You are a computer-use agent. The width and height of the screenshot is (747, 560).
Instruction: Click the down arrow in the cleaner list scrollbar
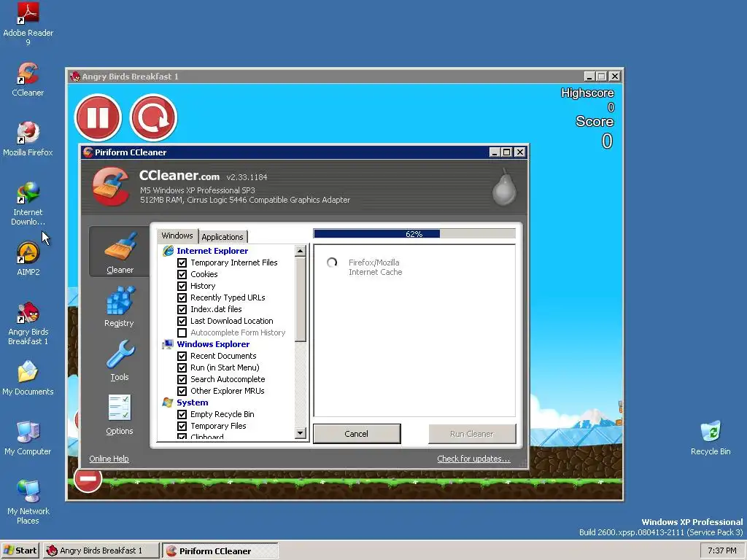pos(300,433)
